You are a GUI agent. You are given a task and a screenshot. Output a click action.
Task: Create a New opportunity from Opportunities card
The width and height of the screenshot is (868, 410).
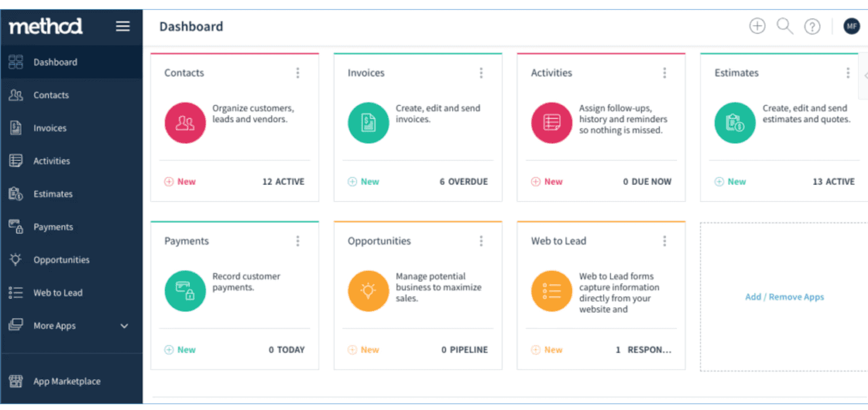pos(363,350)
